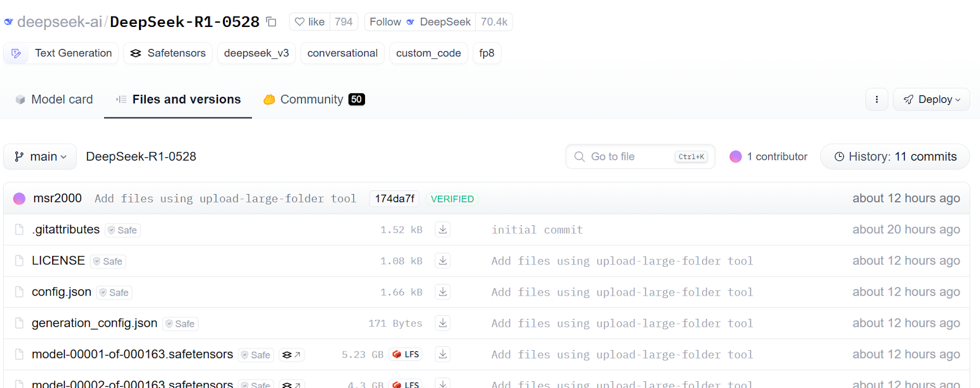Open DeepSeek-R1-0528 breadcrumb folder
This screenshot has width=980, height=388.
pyautogui.click(x=141, y=157)
